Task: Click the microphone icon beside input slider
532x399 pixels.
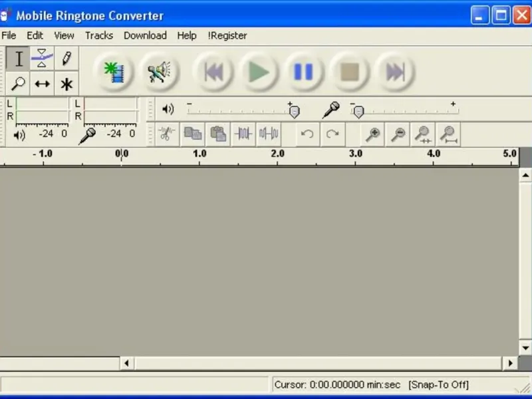Action: [x=331, y=110]
